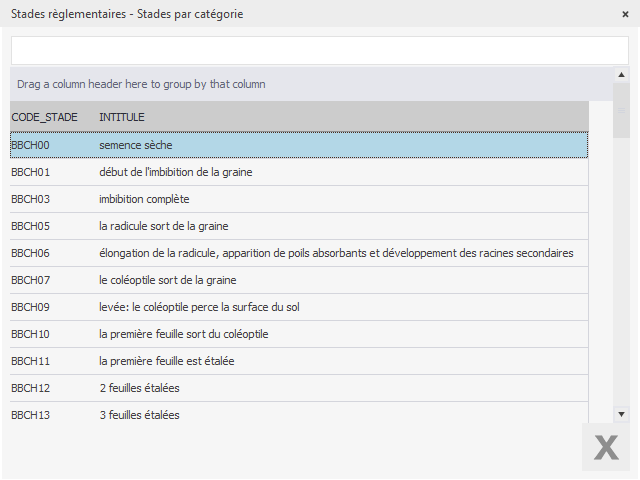
Task: Click the group-by-column drop panel
Action: tap(300, 84)
